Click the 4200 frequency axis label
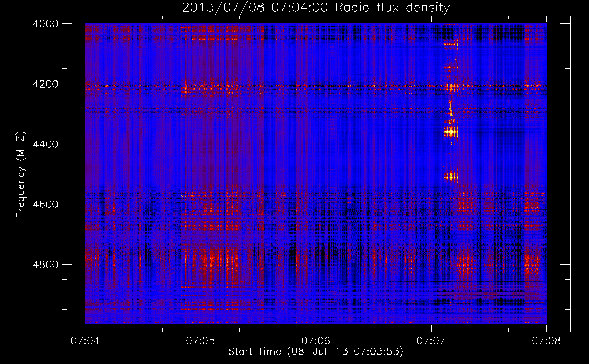This screenshot has height=364, width=589. point(46,84)
